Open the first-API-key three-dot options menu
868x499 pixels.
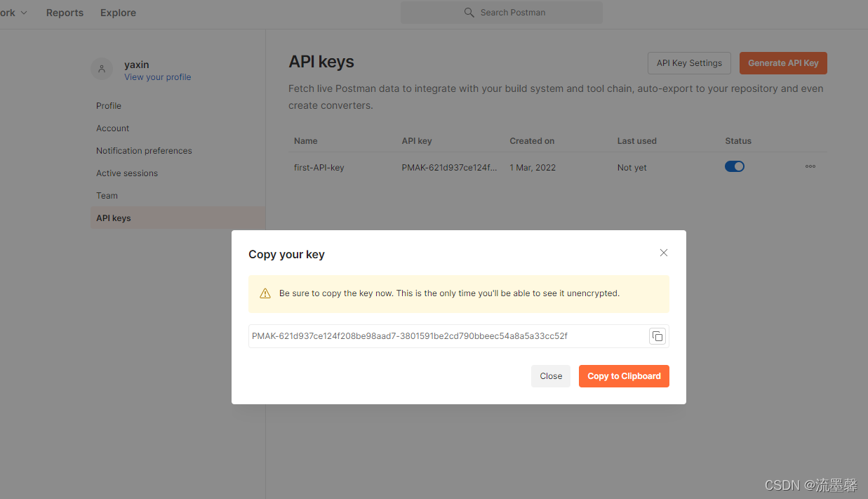[x=810, y=167]
